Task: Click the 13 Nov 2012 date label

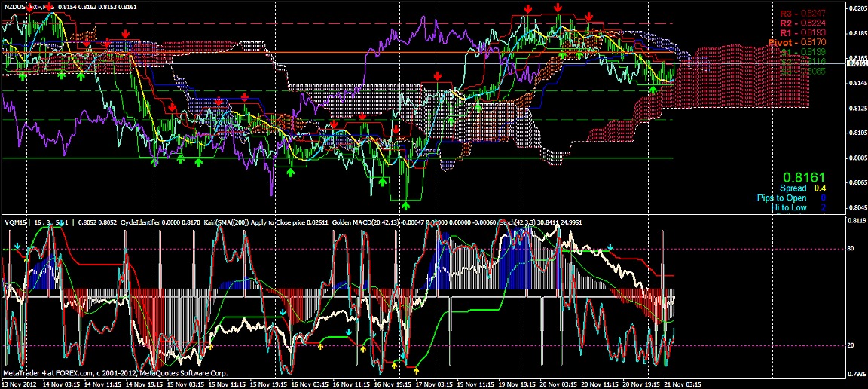Action: click(19, 384)
